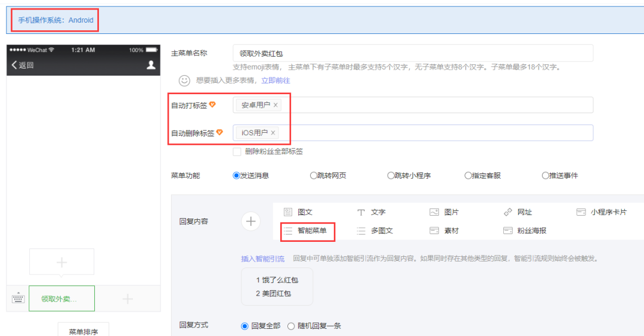Remove the iOS用户 tag with its x
Viewport: 644px width, 336px height.
[273, 132]
